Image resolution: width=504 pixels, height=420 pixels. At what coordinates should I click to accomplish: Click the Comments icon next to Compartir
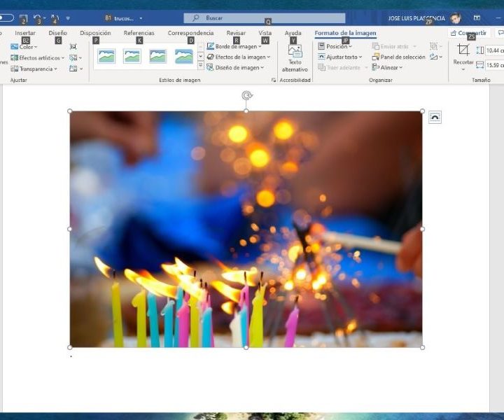point(500,33)
